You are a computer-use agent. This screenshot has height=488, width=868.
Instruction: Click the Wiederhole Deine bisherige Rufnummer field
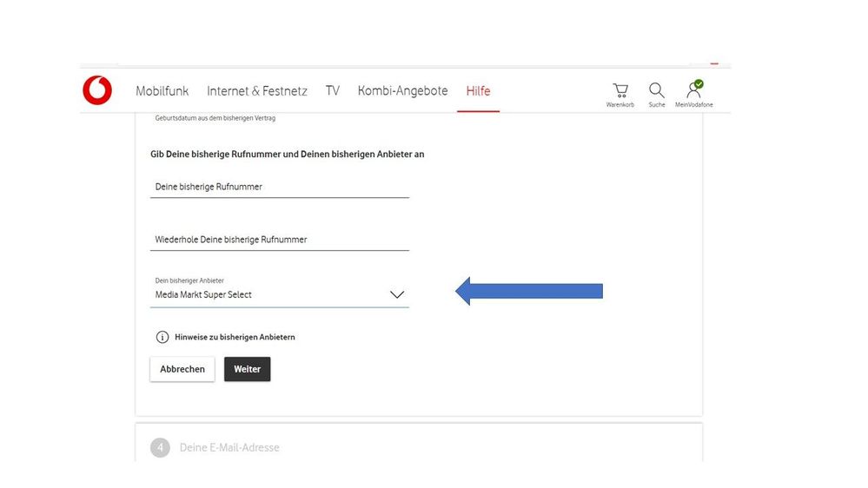point(280,240)
